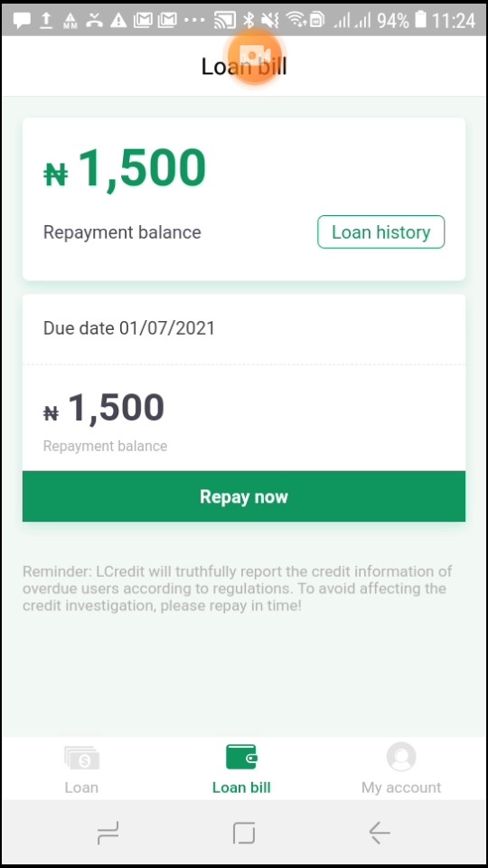
Task: Tap the Android home square button
Action: coord(244,833)
